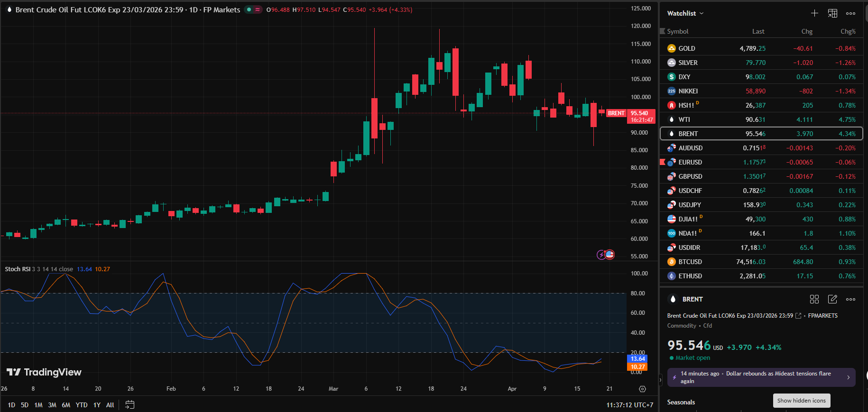Viewport: 868px width, 412px height.
Task: Click the lightning bolt event marker on chart
Action: [x=601, y=255]
